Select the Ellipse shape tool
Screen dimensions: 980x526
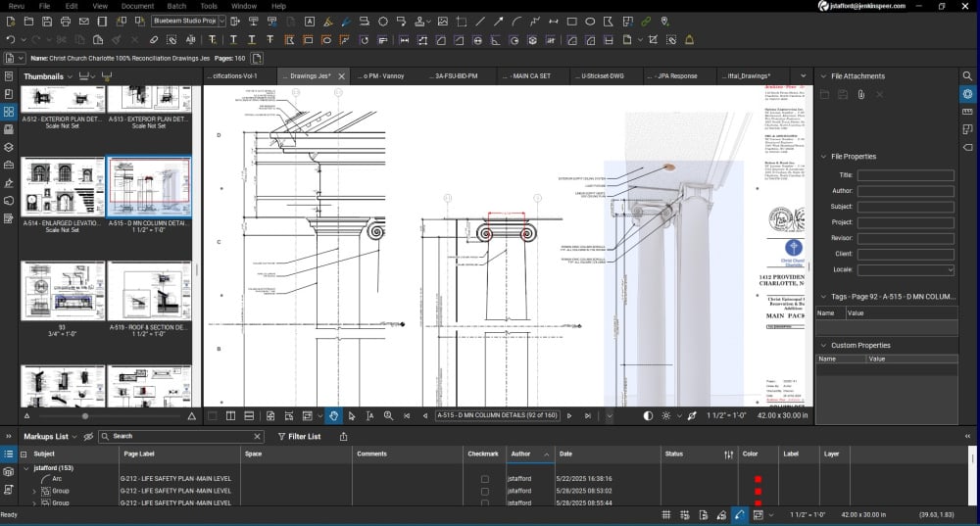tap(590, 22)
